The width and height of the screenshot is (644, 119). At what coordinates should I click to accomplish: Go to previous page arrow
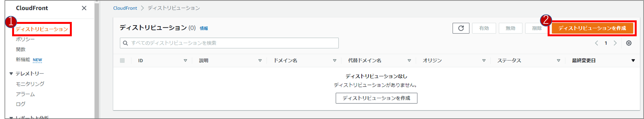[596, 43]
